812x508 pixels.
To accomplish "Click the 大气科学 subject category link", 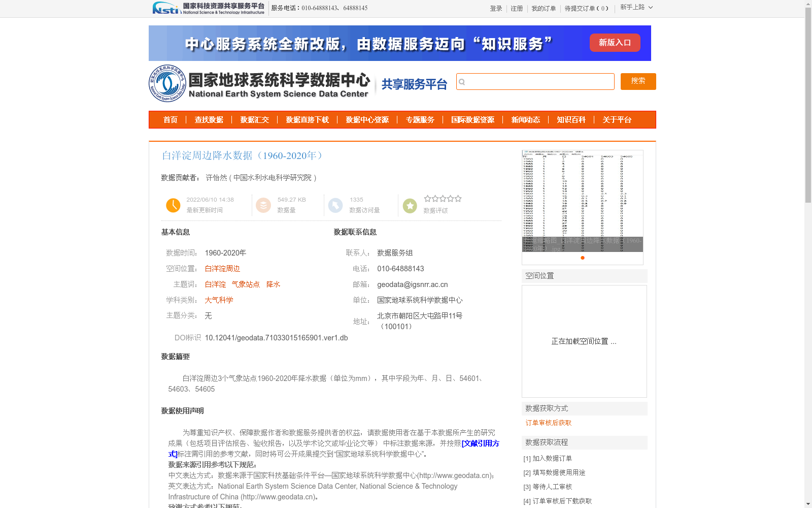I will 219,300.
